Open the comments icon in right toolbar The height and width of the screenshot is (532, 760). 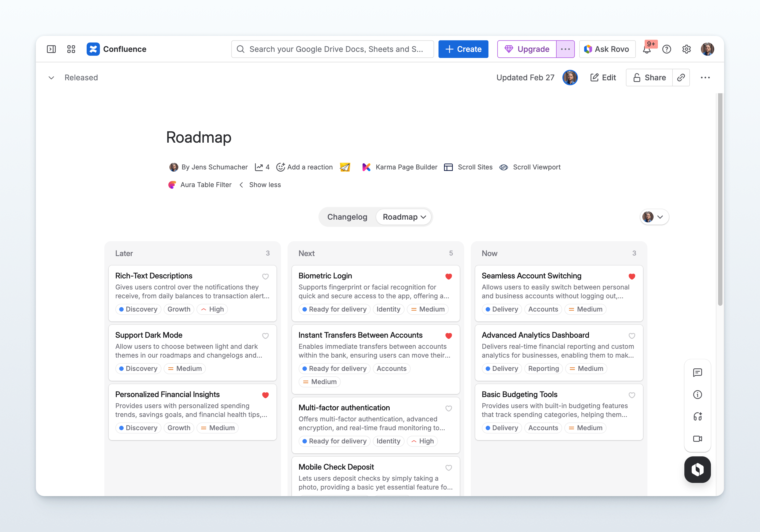[697, 373]
